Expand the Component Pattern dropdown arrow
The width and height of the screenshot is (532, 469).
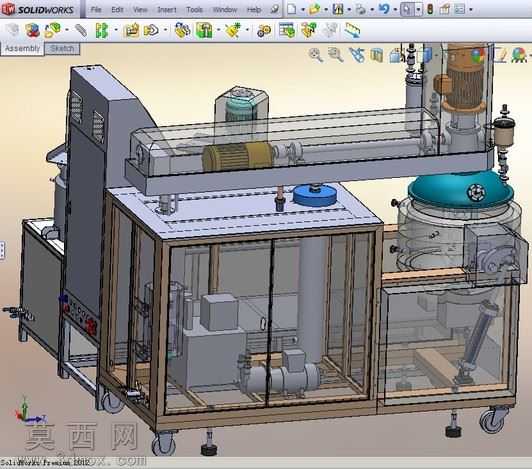tap(116, 30)
